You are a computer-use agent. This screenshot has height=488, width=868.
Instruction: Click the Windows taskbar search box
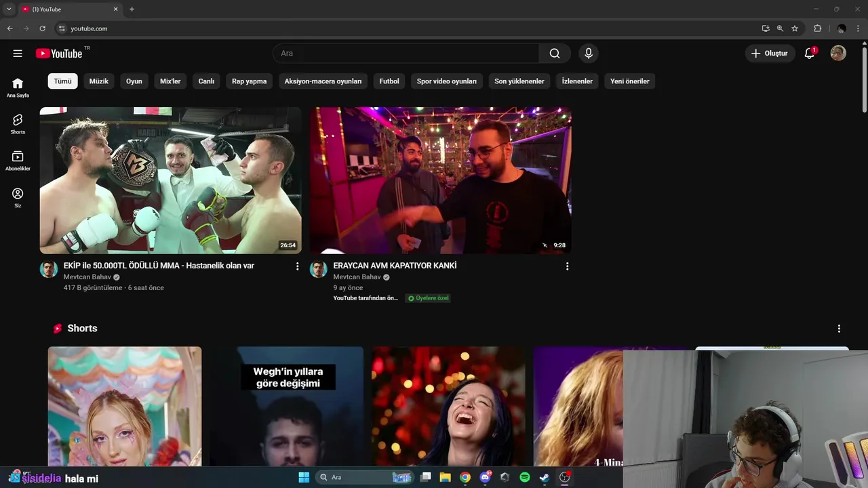pyautogui.click(x=365, y=477)
